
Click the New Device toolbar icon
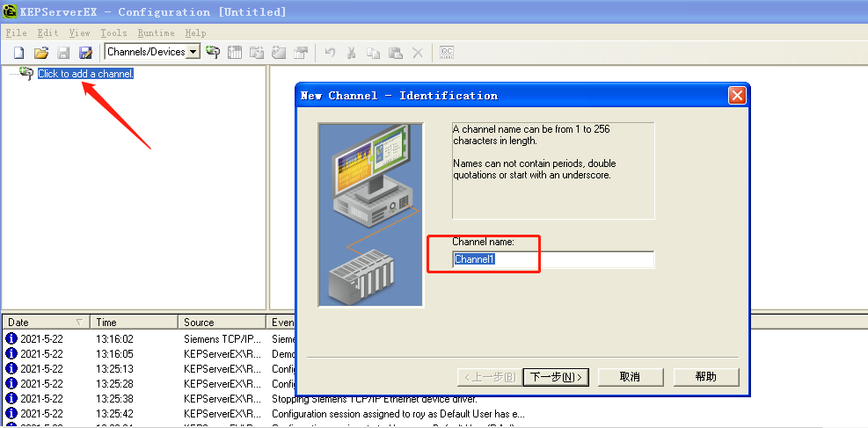(x=235, y=52)
